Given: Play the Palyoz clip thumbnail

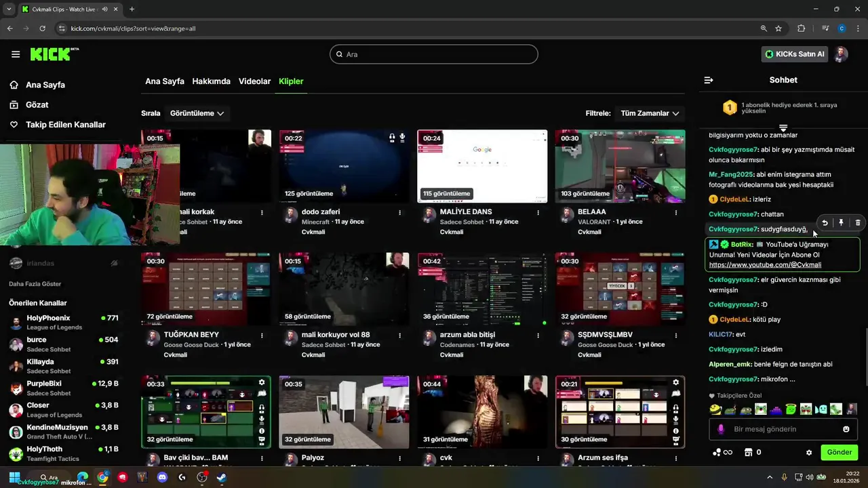Looking at the screenshot, I should click(x=344, y=412).
